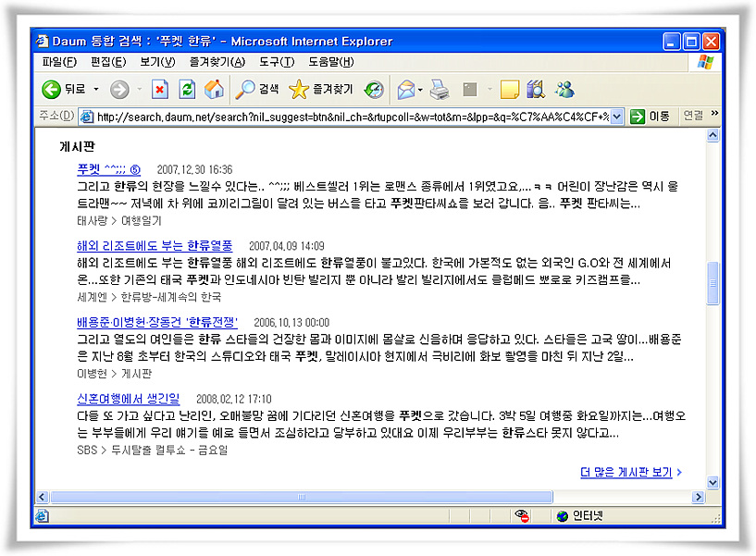Click the address URL field

353,117
